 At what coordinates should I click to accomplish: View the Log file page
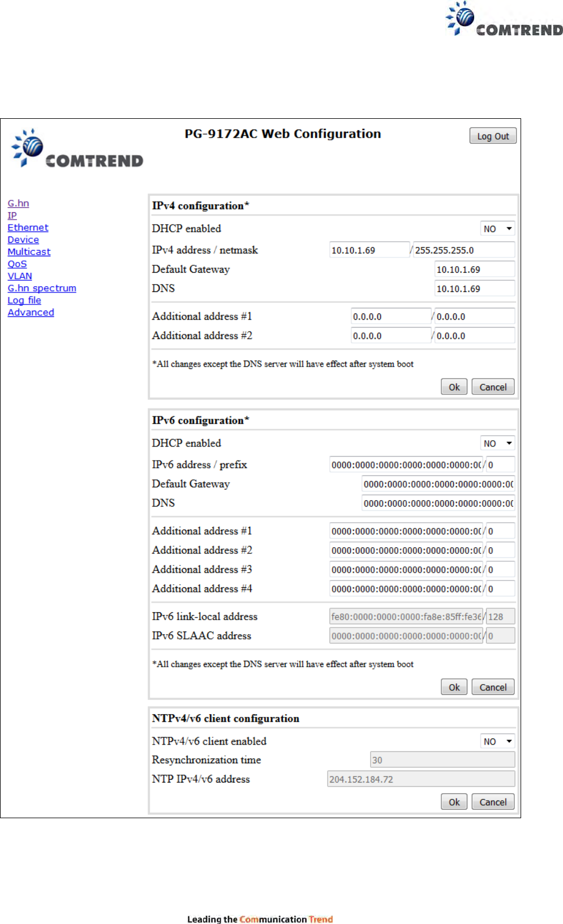(x=24, y=300)
